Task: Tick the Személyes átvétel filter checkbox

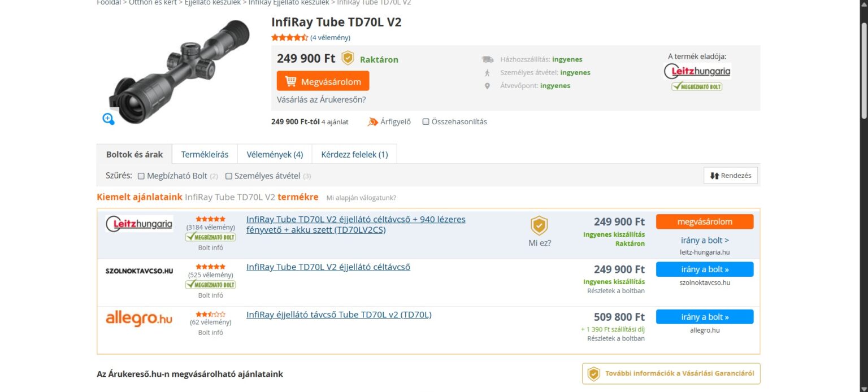Action: (229, 176)
